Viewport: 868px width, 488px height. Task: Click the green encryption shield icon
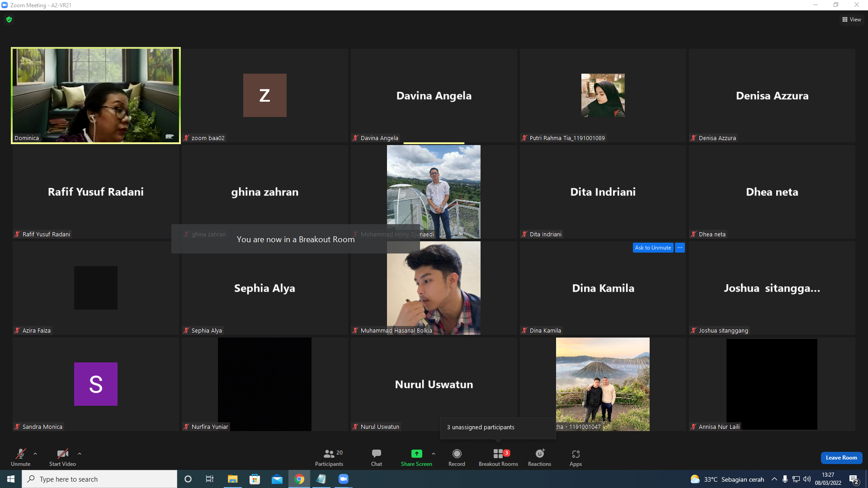pyautogui.click(x=9, y=19)
